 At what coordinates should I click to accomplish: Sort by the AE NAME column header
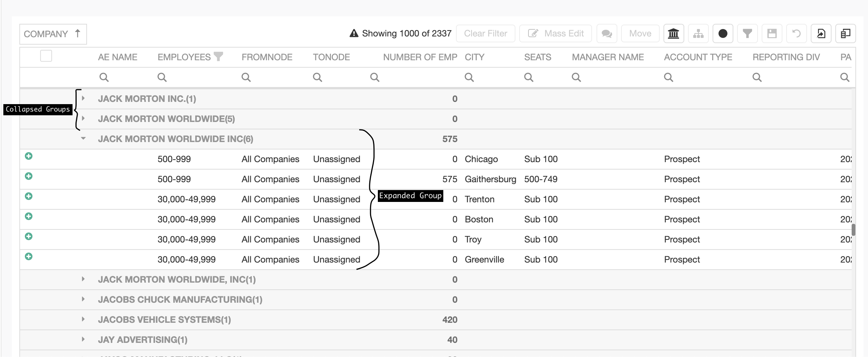[118, 57]
